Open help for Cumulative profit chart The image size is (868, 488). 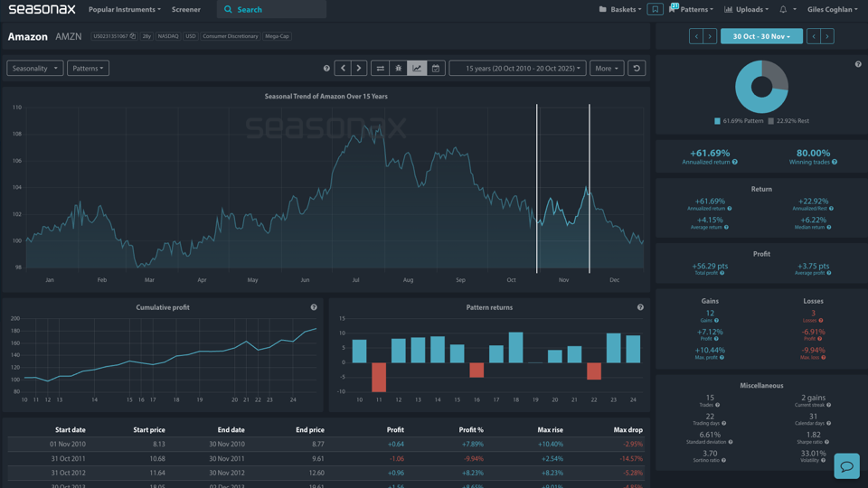(x=314, y=307)
